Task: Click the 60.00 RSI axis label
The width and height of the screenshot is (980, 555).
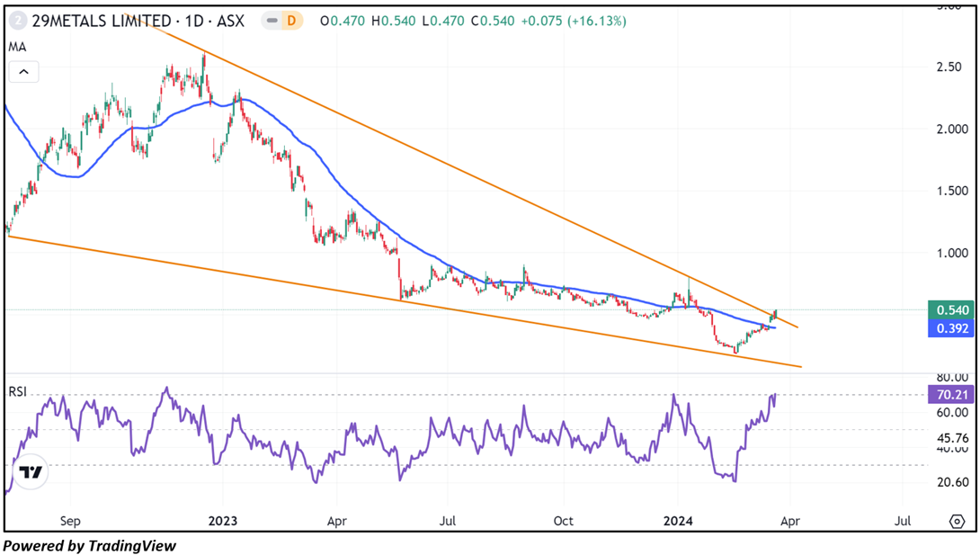Action: [952, 413]
